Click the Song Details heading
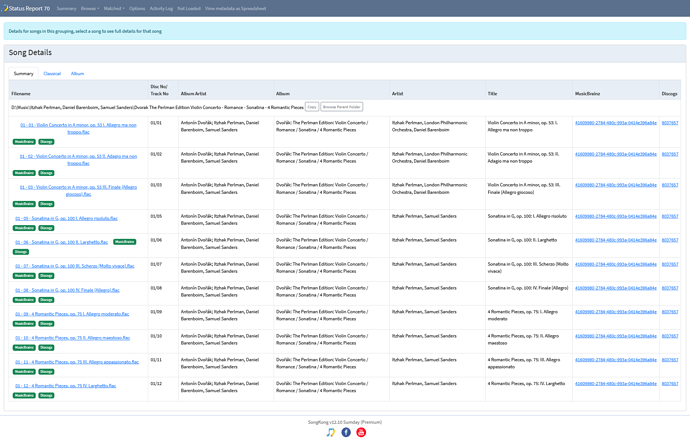The width and height of the screenshot is (690, 439). [30, 52]
